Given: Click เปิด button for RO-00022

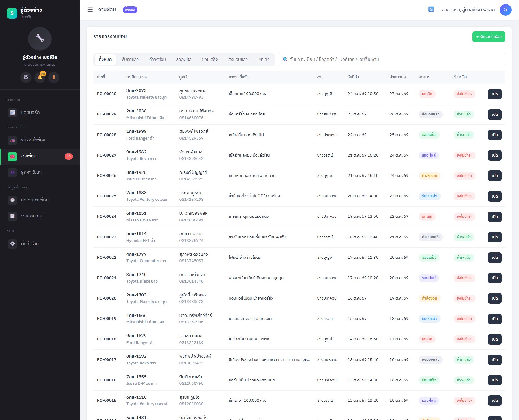Looking at the screenshot, I should 495,258.
